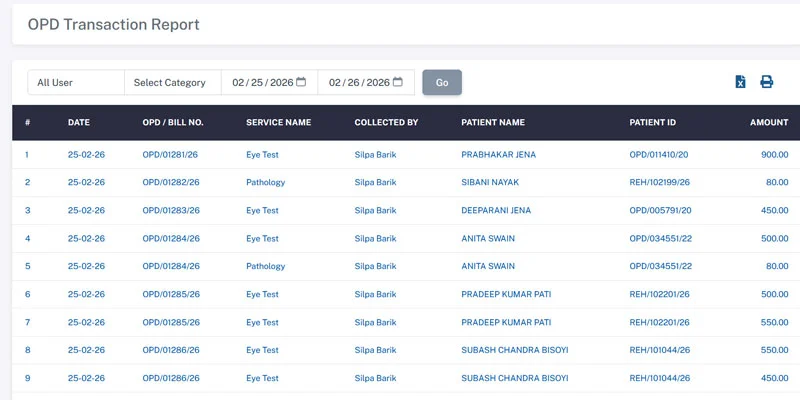The width and height of the screenshot is (800, 400).
Task: Print the transaction report
Action: click(766, 82)
